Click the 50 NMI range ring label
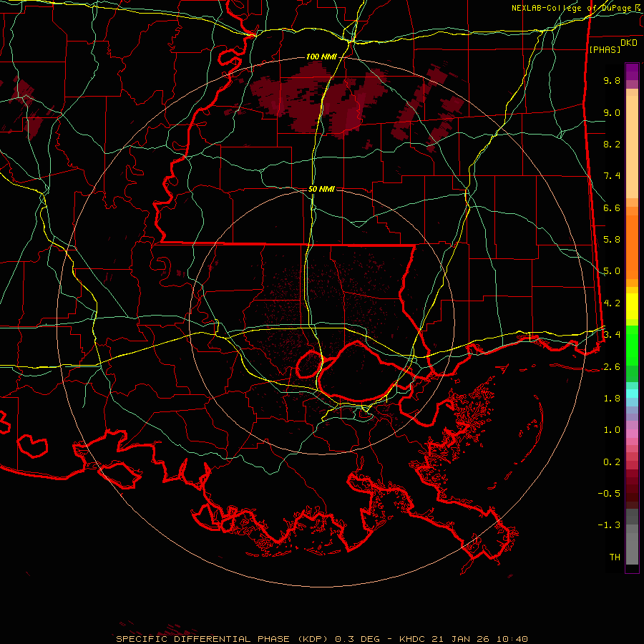This screenshot has height=644, width=644. (321, 190)
